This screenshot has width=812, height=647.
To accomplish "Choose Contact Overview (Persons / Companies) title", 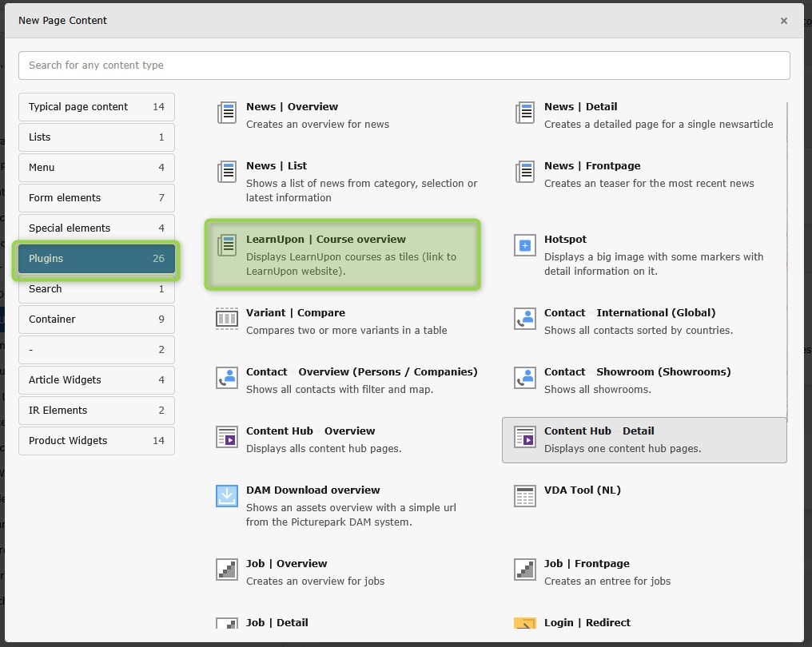I will point(361,371).
